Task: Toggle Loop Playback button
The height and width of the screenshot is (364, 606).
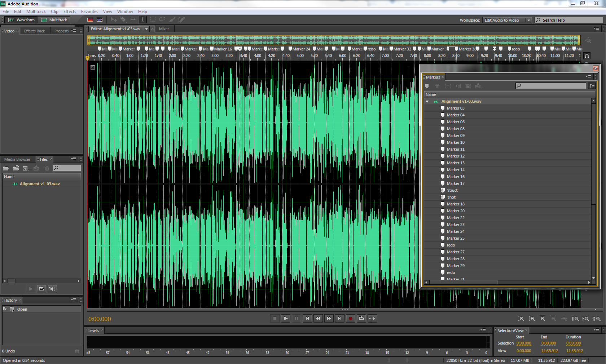Action: [361, 319]
